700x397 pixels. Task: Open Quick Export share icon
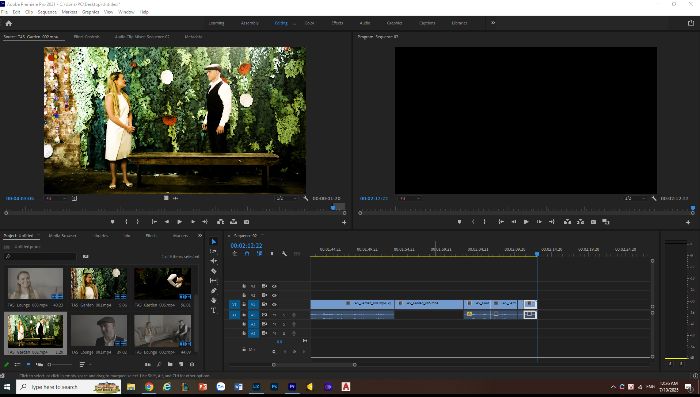point(691,23)
